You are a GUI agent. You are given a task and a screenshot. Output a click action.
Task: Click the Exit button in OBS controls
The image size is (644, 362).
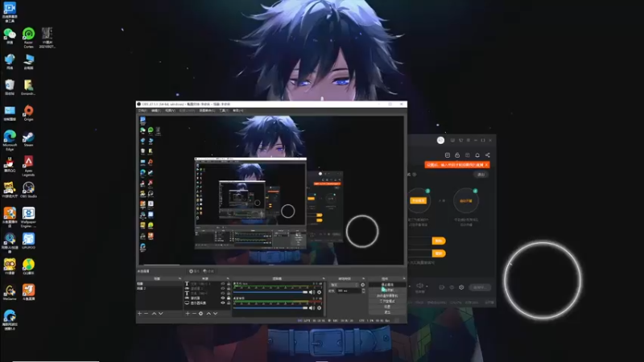point(387,312)
